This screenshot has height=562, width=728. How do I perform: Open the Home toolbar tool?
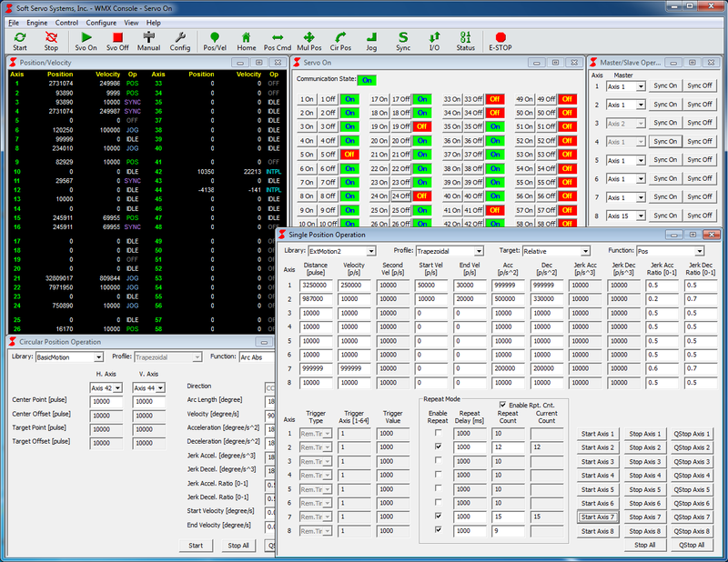[x=246, y=41]
